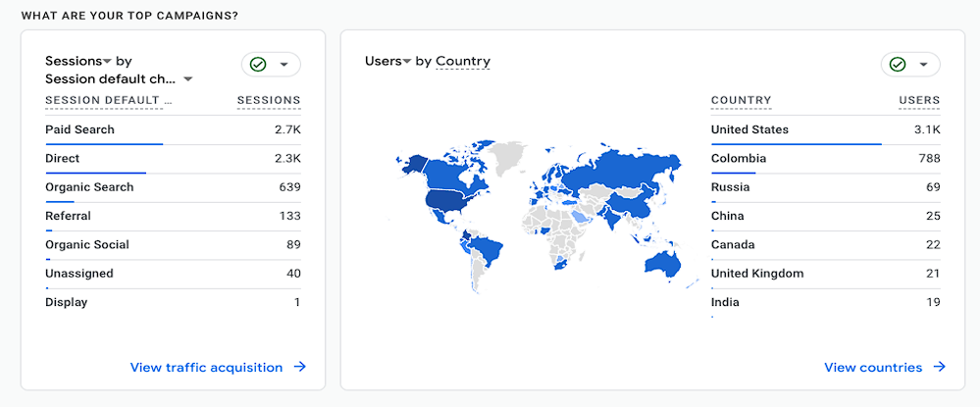This screenshot has width=980, height=407.
Task: Expand Session default channel dimension dropdown
Action: [x=187, y=79]
